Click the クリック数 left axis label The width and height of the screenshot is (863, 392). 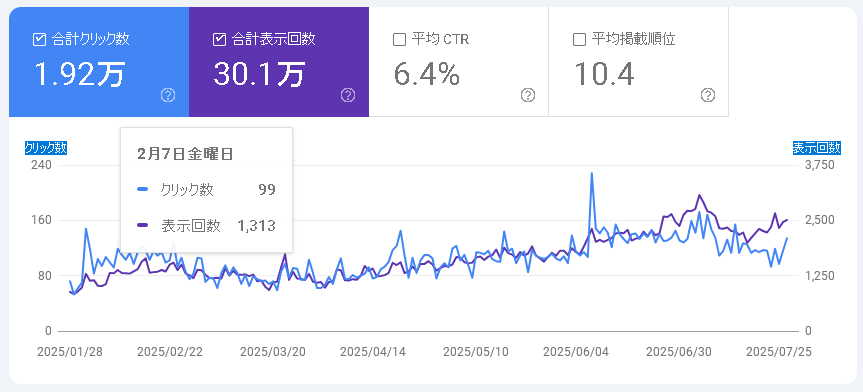[46, 148]
